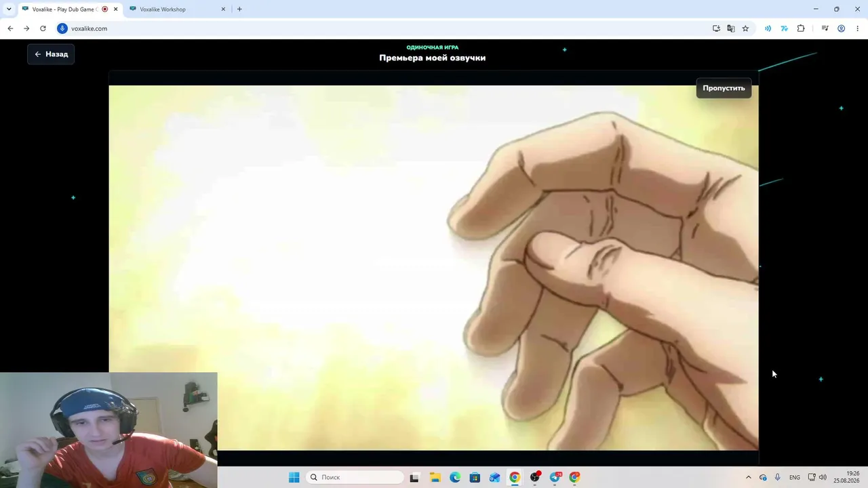Open the media controls icon
868x488 pixels.
tap(825, 28)
